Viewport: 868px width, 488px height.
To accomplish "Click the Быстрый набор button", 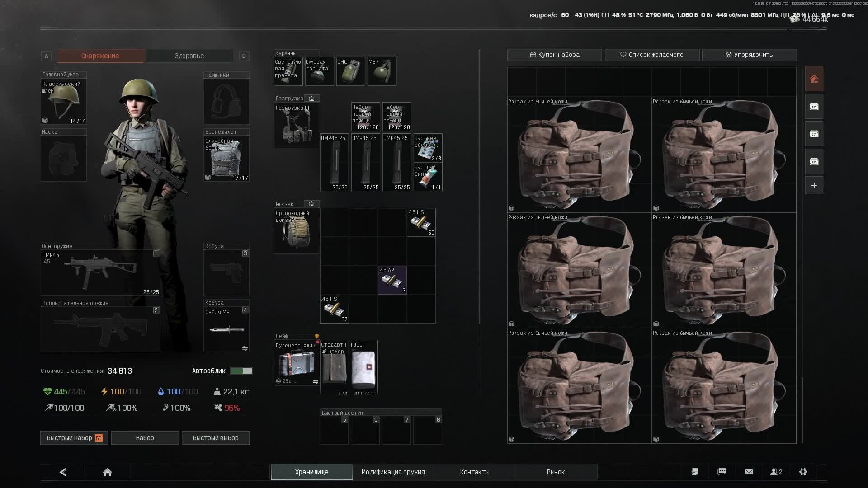I will 74,438.
